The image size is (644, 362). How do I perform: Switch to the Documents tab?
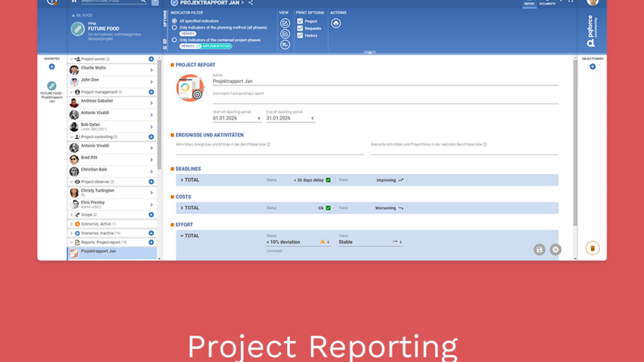(x=547, y=4)
